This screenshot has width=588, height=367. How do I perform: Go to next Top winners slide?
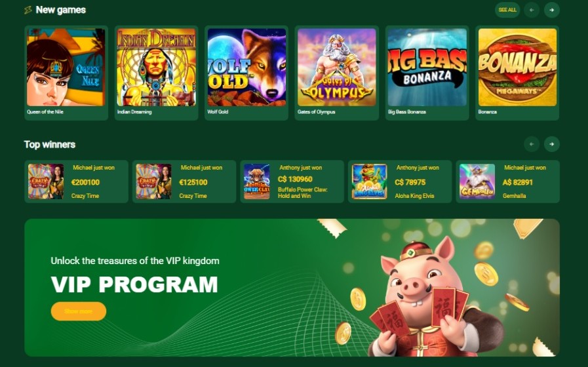click(552, 144)
